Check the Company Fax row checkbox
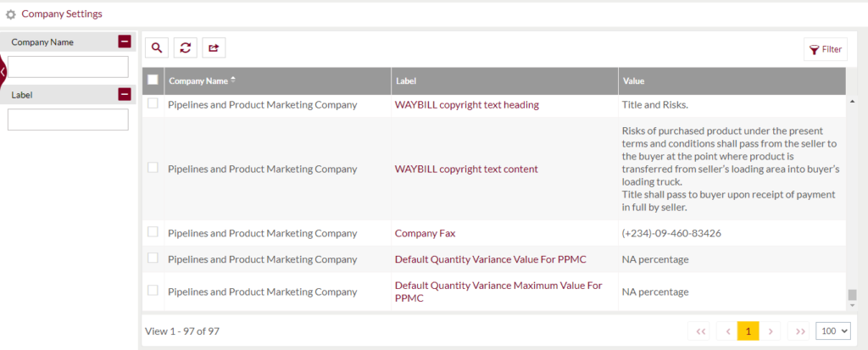Image resolution: width=868 pixels, height=350 pixels. (x=153, y=232)
